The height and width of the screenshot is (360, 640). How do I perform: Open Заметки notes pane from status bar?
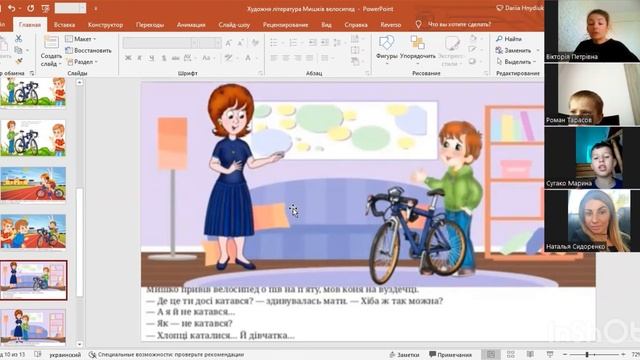point(404,355)
